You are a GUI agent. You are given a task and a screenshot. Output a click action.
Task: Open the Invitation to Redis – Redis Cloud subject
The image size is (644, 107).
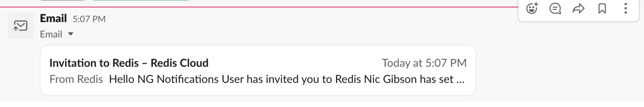(129, 63)
